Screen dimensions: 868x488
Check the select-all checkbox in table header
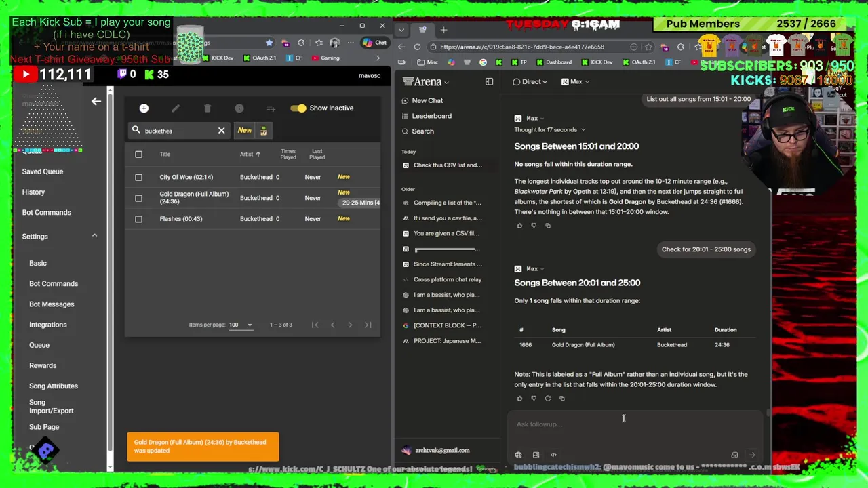138,155
